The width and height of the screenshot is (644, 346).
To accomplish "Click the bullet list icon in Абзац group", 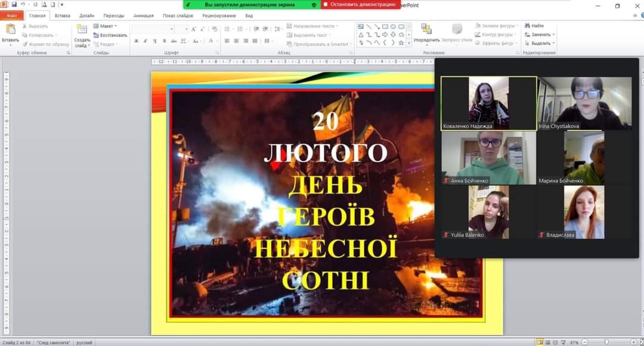I will click(227, 29).
